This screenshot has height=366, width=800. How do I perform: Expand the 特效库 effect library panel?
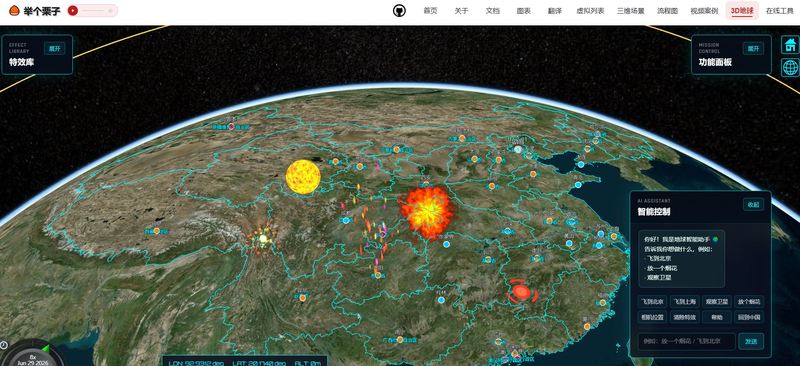coord(54,48)
